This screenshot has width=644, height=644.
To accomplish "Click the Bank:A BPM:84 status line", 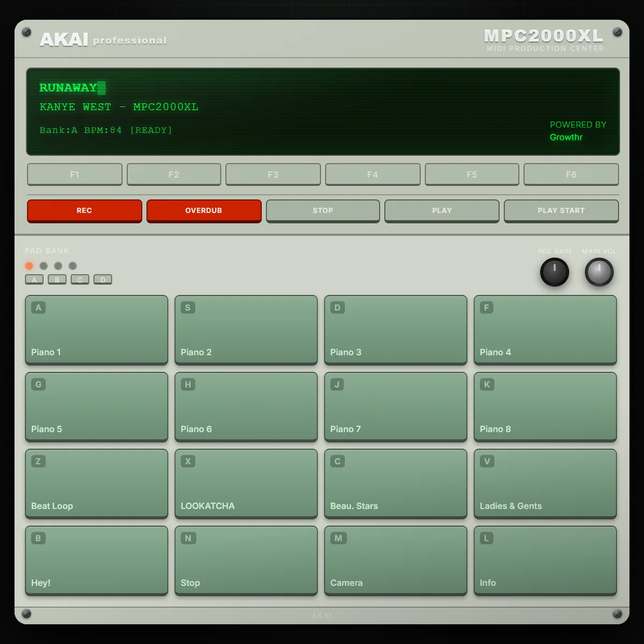I will pyautogui.click(x=106, y=130).
